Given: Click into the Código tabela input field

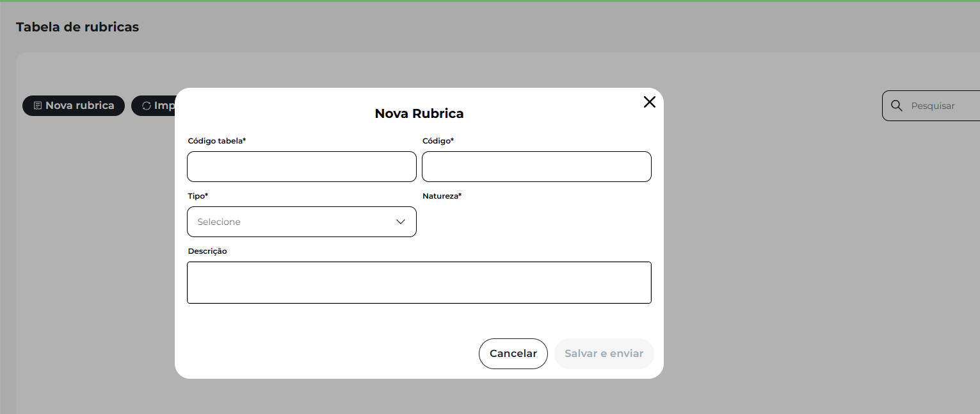Looking at the screenshot, I should tap(301, 167).
